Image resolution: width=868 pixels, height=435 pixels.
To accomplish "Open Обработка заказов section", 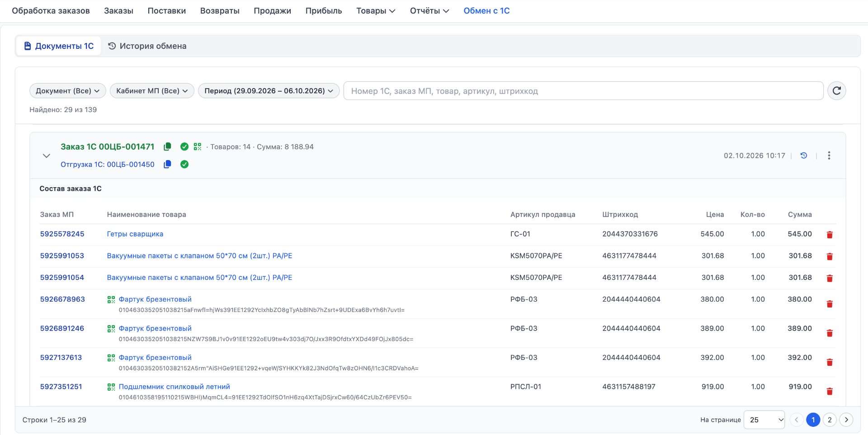I will (x=51, y=11).
